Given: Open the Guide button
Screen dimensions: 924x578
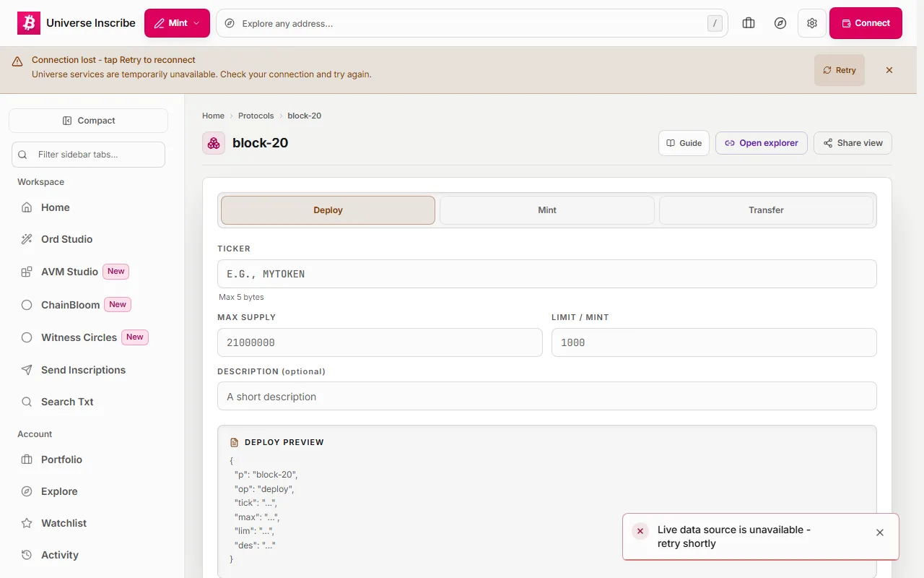Looking at the screenshot, I should [684, 143].
